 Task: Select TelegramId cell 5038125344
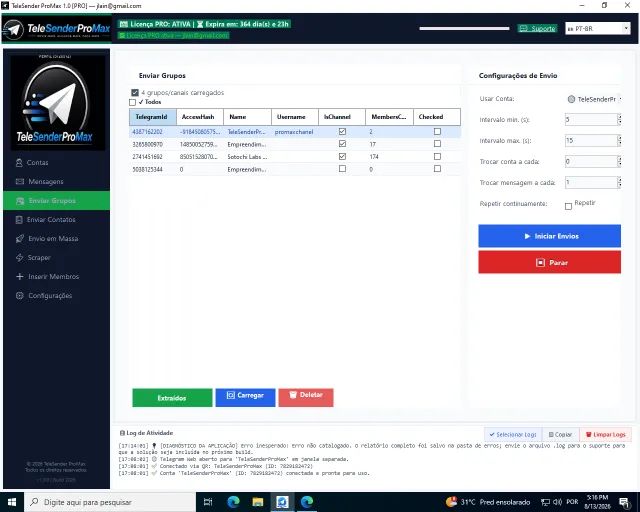pyautogui.click(x=153, y=169)
